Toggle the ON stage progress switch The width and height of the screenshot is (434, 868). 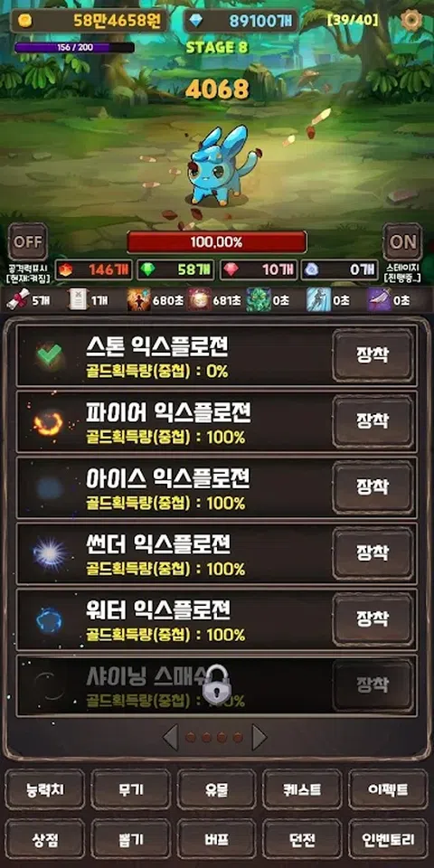pos(402,242)
